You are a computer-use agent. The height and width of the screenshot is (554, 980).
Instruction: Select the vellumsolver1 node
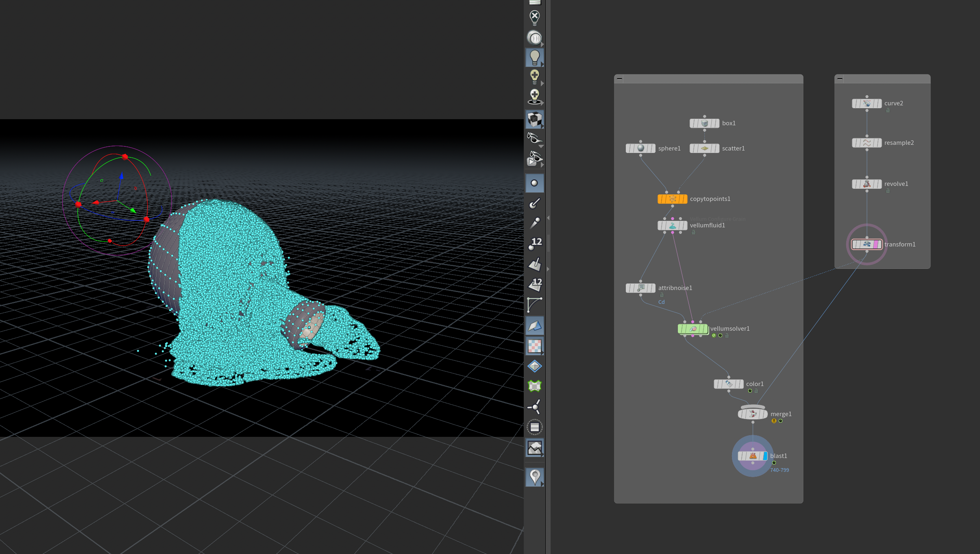(x=693, y=329)
